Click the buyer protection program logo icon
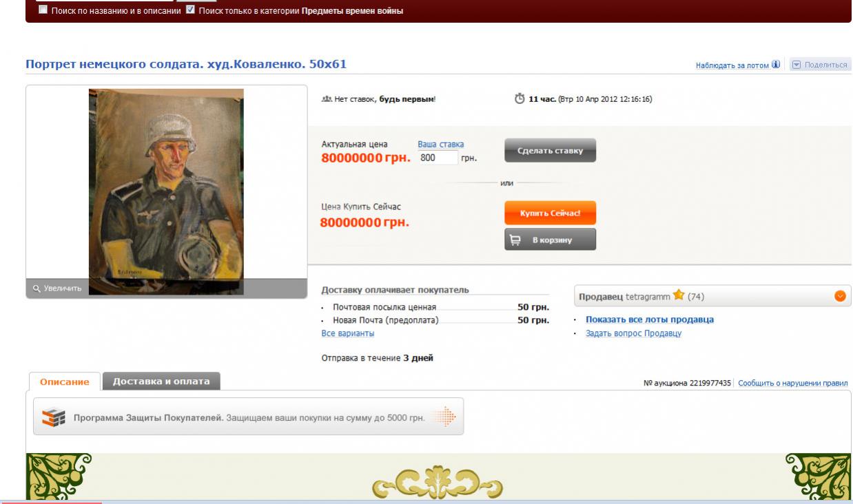The height and width of the screenshot is (504, 853). click(x=53, y=417)
